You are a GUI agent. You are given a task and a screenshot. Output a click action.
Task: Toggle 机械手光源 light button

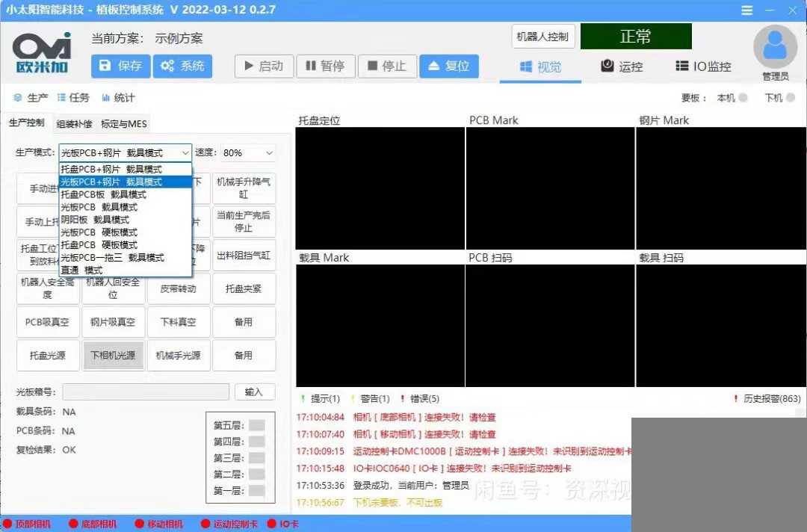pos(179,356)
